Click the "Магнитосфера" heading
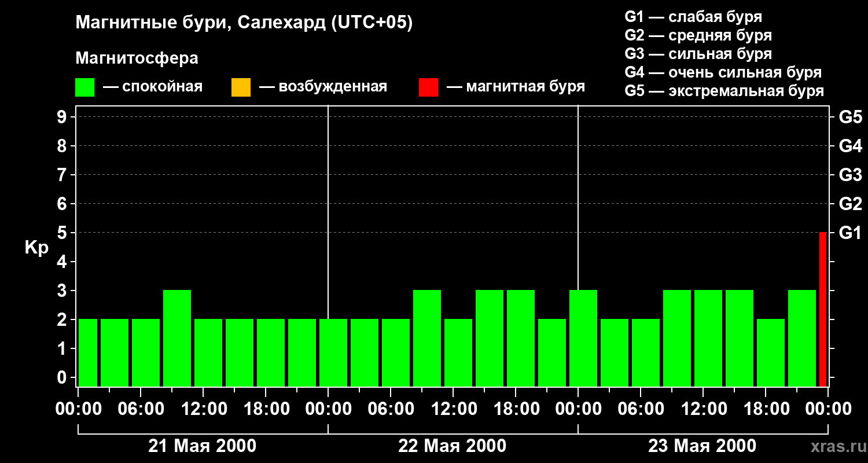 pos(137,58)
